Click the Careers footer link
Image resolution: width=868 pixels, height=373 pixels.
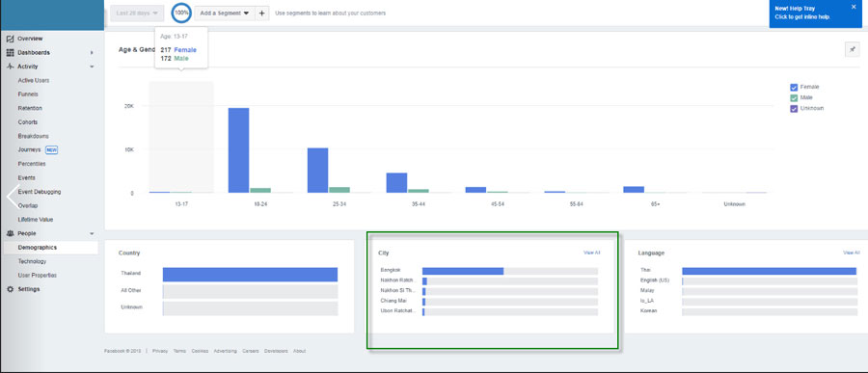click(x=251, y=352)
